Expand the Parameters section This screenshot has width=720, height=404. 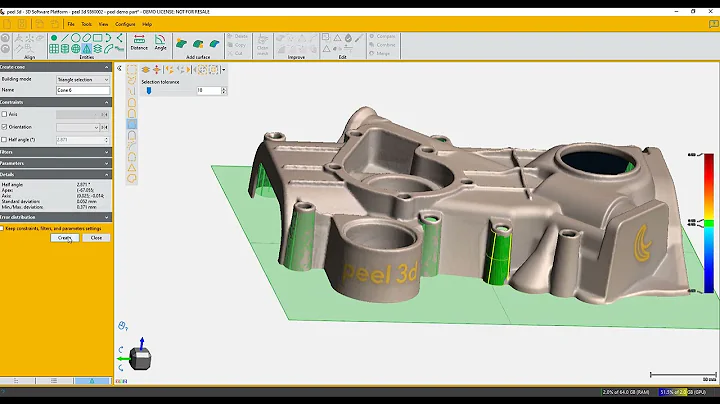point(107,163)
